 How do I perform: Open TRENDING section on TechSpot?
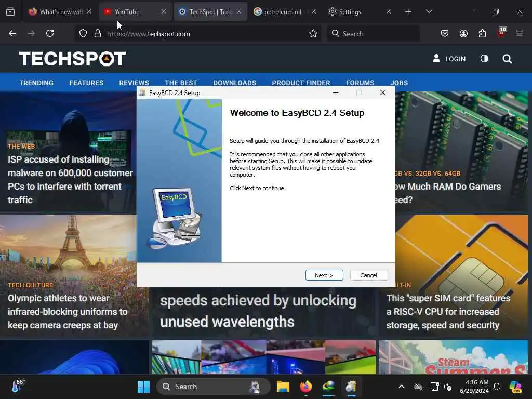pos(36,83)
